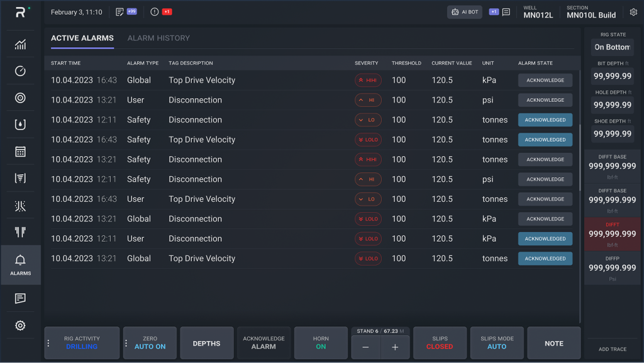Image resolution: width=644 pixels, height=363 pixels.
Task: Open the charts icon in sidebar
Action: pos(20,44)
